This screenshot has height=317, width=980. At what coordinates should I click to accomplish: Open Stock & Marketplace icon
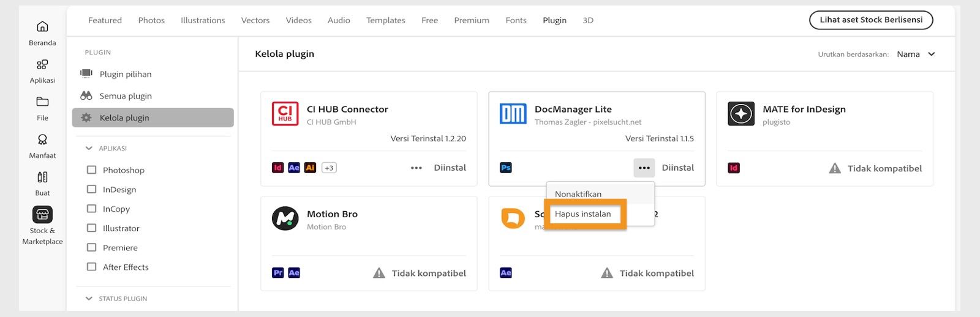point(42,214)
